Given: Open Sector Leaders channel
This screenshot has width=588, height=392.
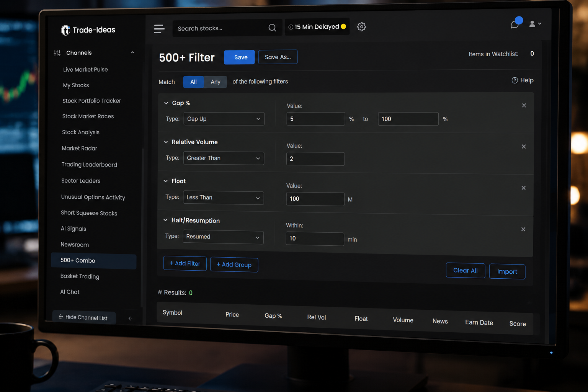Looking at the screenshot, I should (81, 181).
